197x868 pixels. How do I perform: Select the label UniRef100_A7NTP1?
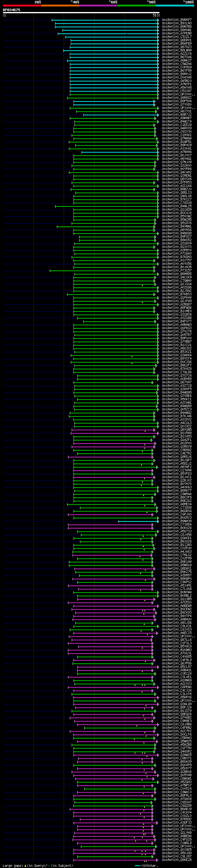(177, 84)
